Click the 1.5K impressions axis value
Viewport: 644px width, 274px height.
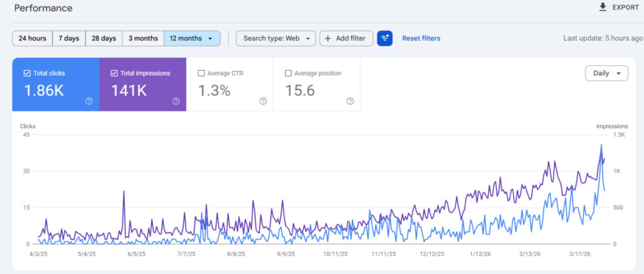tap(619, 135)
